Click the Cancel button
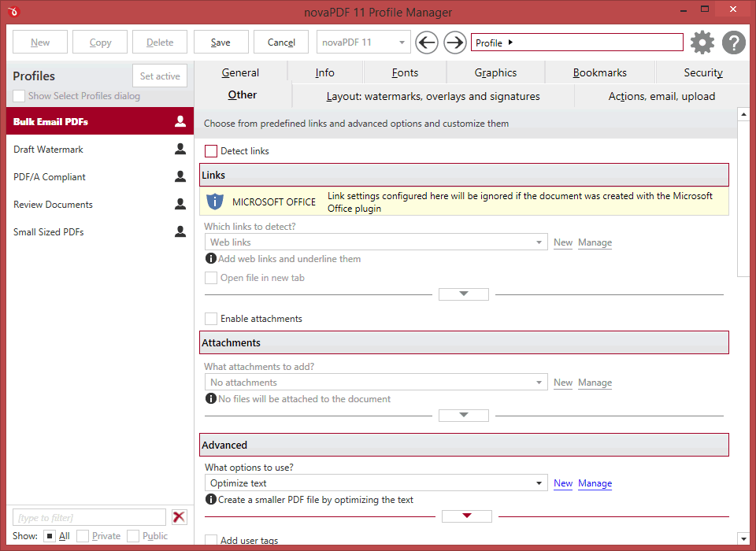Image resolution: width=756 pixels, height=551 pixels. [281, 43]
